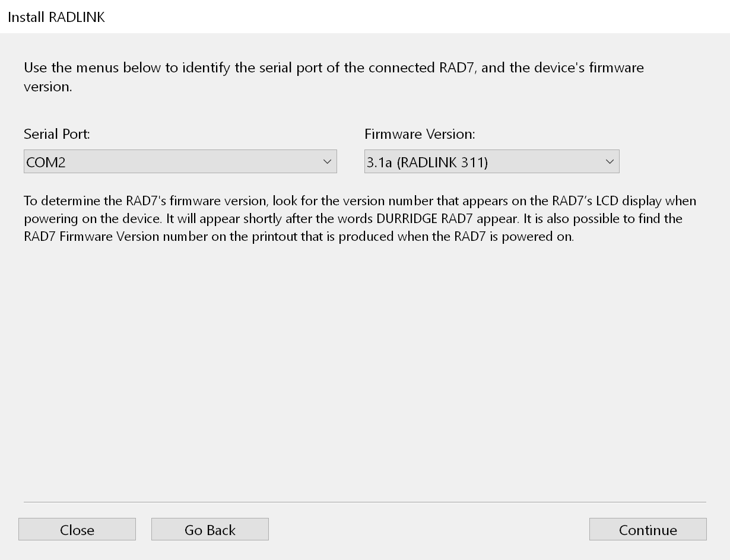Click the chevron arrow beside 3.1a (RADLINK 311)
The image size is (730, 560).
coord(610,162)
